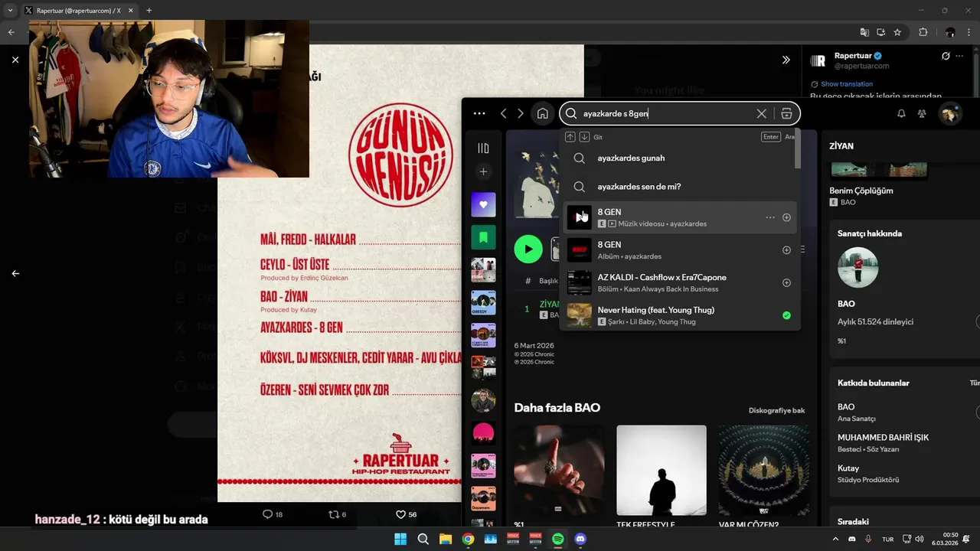Close the X image viewer with X

[15, 60]
